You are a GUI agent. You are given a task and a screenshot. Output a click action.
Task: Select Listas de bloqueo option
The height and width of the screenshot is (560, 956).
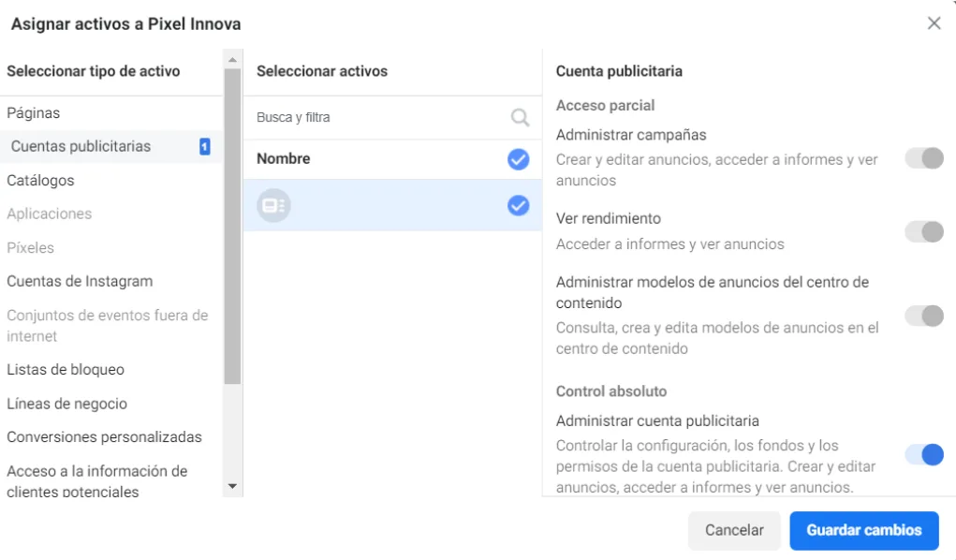coord(66,370)
